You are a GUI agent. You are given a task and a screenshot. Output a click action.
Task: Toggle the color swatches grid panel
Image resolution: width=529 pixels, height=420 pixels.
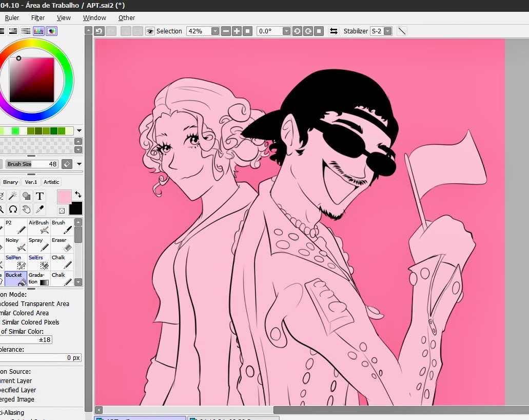(x=38, y=31)
